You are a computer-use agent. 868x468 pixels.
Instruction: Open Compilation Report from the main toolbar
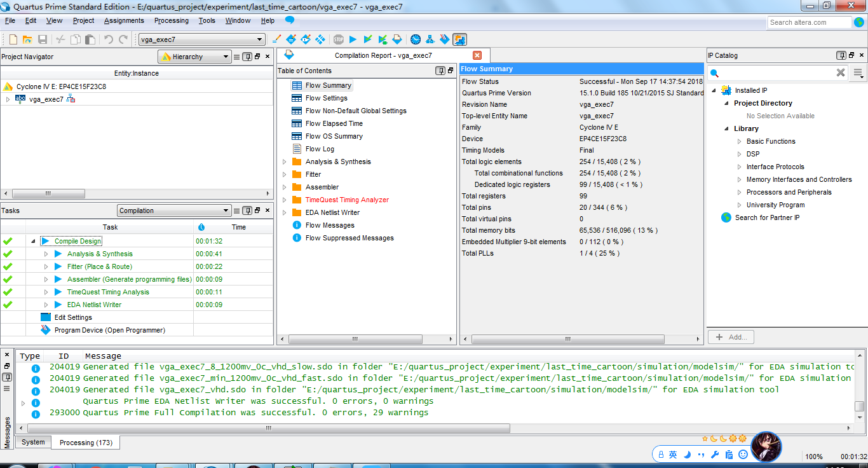[x=397, y=39]
